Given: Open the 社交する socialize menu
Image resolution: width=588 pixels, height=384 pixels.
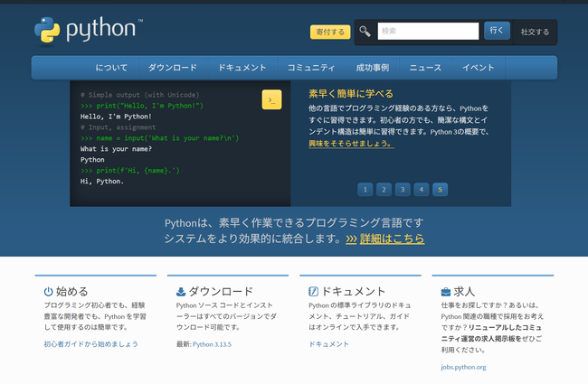Looking at the screenshot, I should (x=535, y=32).
